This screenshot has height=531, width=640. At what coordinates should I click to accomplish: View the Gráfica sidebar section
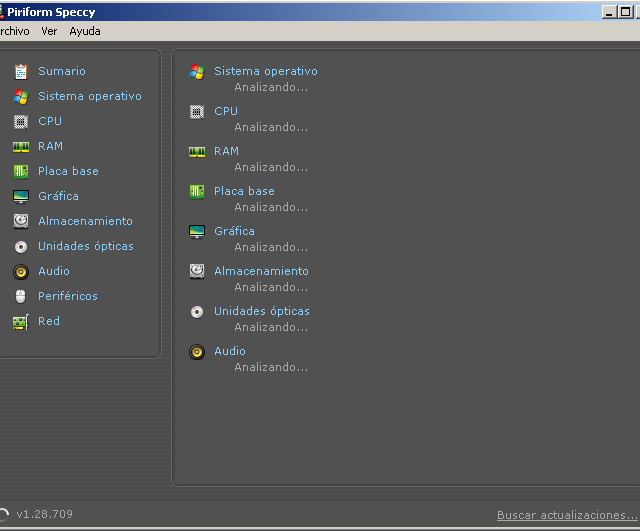coord(58,196)
